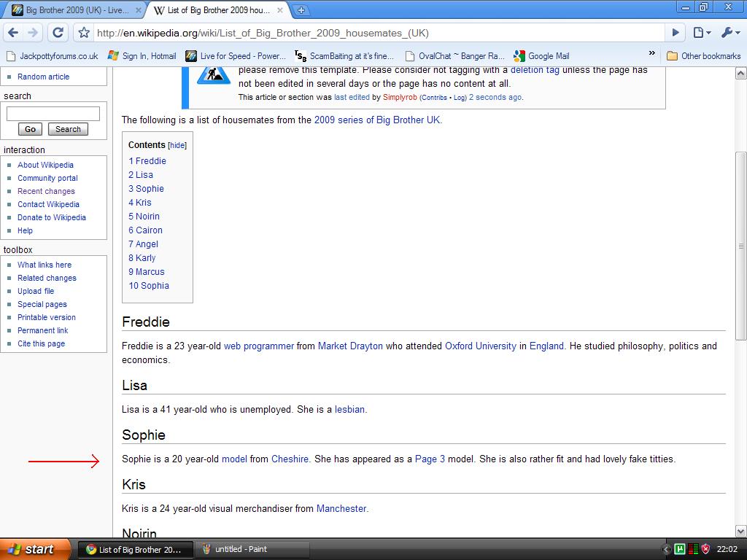Click the Go arrow beside address bar
The height and width of the screenshot is (560, 747).
click(676, 32)
